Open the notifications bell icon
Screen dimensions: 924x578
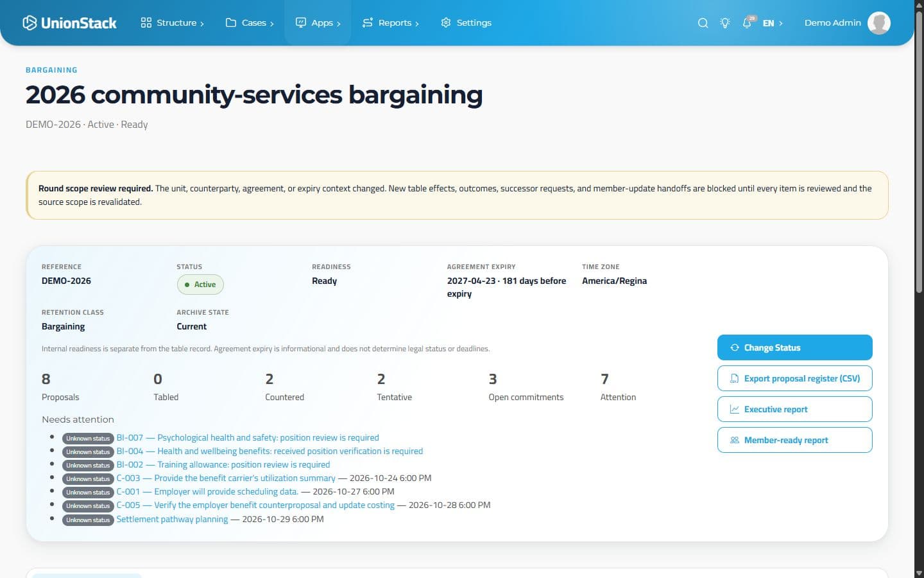click(x=747, y=23)
